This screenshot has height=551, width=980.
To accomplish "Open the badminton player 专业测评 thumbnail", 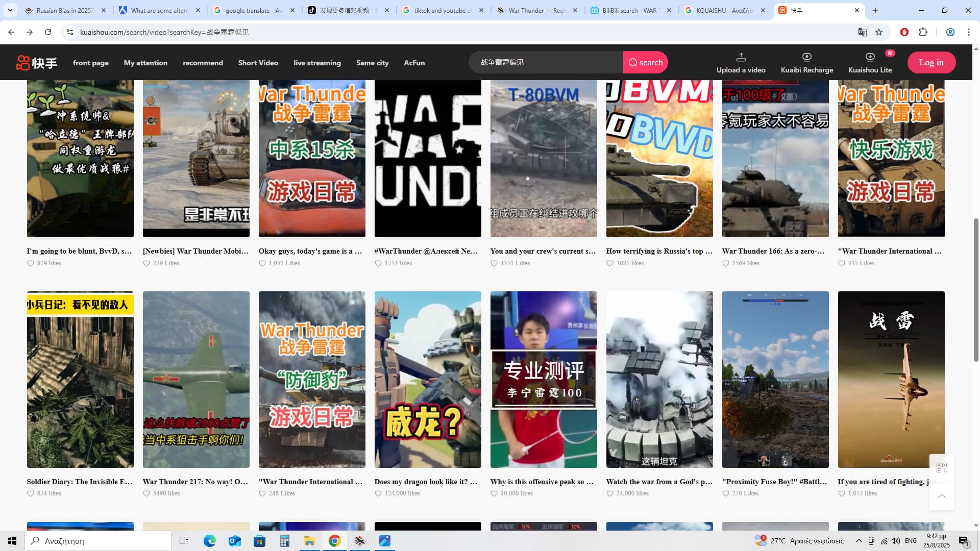I will click(x=544, y=380).
